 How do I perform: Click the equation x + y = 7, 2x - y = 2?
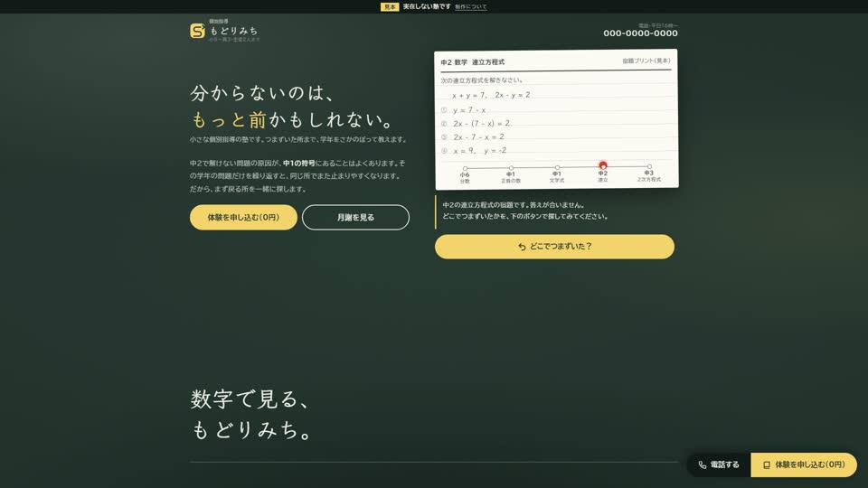coord(491,95)
